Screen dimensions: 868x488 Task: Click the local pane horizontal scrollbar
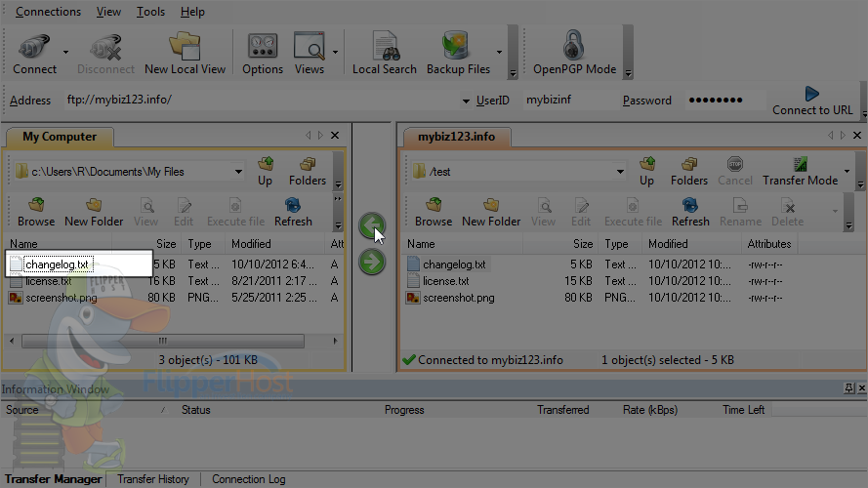163,341
